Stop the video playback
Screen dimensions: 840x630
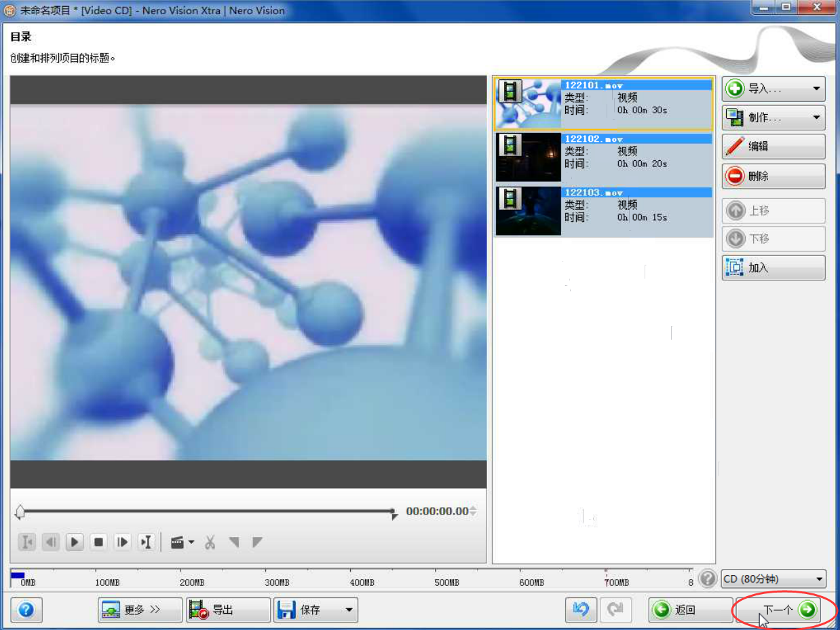point(98,542)
